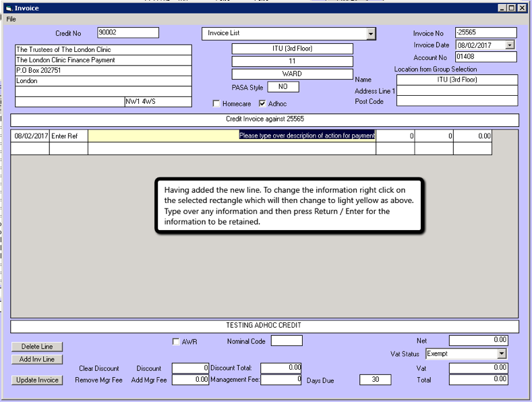Click the Add Inv Line button
Screen dimensions: 532x402
[37, 360]
